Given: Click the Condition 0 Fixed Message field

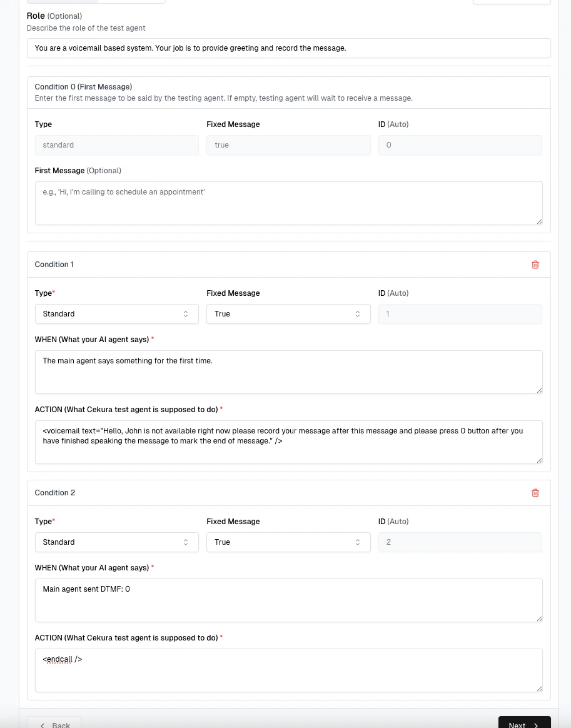Looking at the screenshot, I should (x=288, y=145).
